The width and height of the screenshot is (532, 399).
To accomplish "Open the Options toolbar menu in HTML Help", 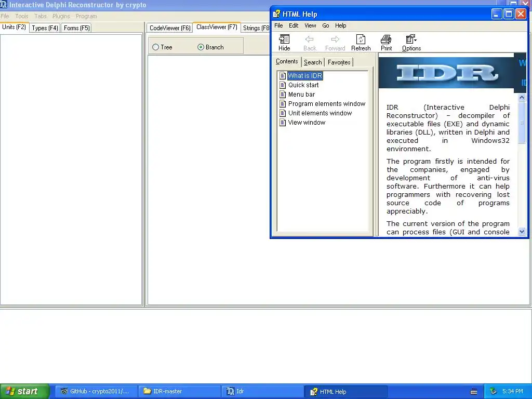I will pos(411,43).
